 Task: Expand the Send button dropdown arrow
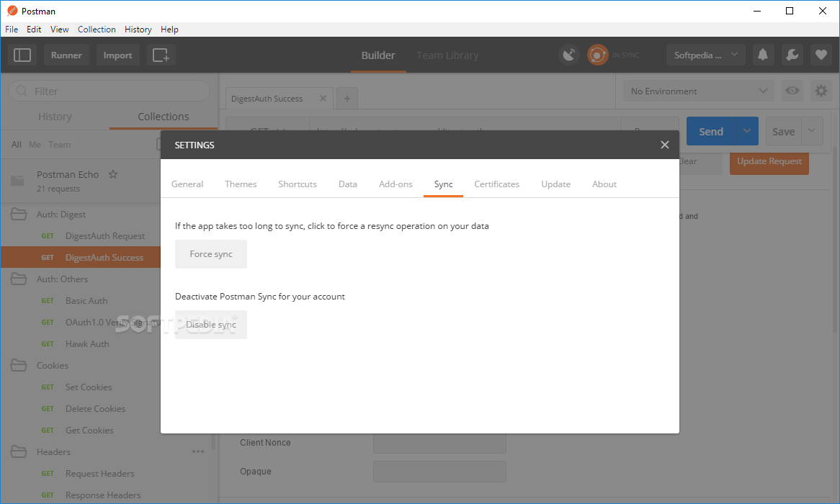747,131
